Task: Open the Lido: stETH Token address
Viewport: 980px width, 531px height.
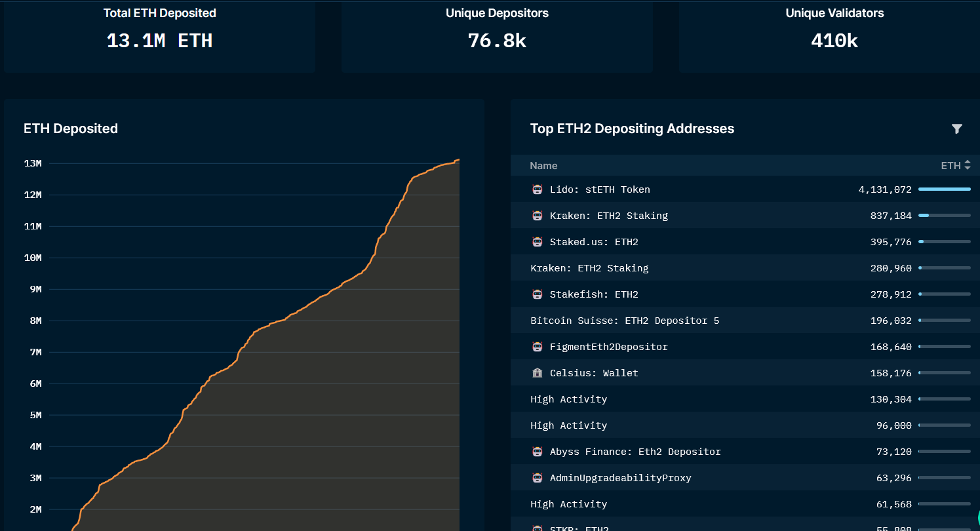Action: pos(600,189)
